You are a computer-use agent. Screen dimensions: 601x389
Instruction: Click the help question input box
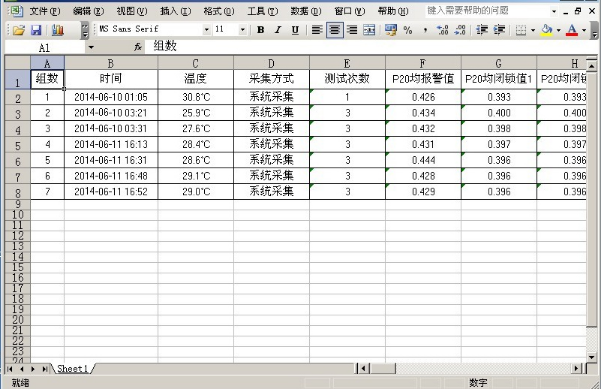tap(488, 11)
